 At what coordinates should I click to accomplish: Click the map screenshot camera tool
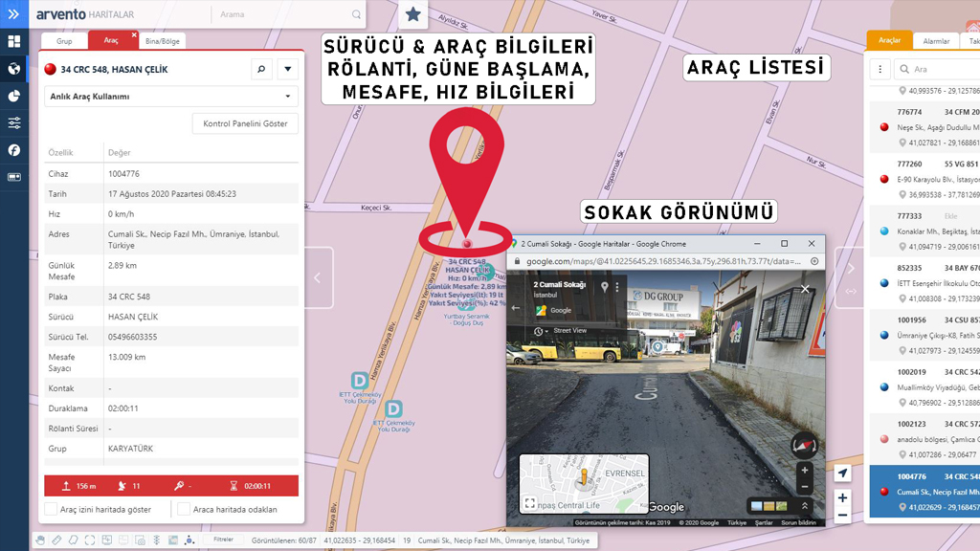point(140,540)
